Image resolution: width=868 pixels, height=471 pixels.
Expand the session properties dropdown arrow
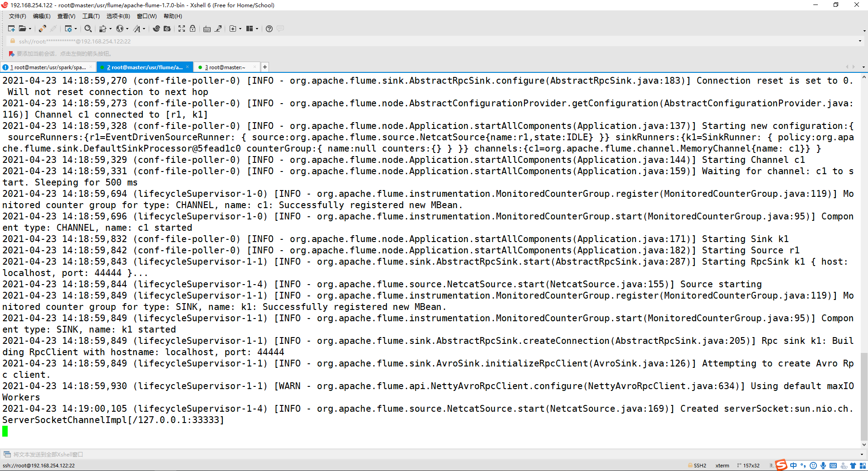tap(75, 29)
